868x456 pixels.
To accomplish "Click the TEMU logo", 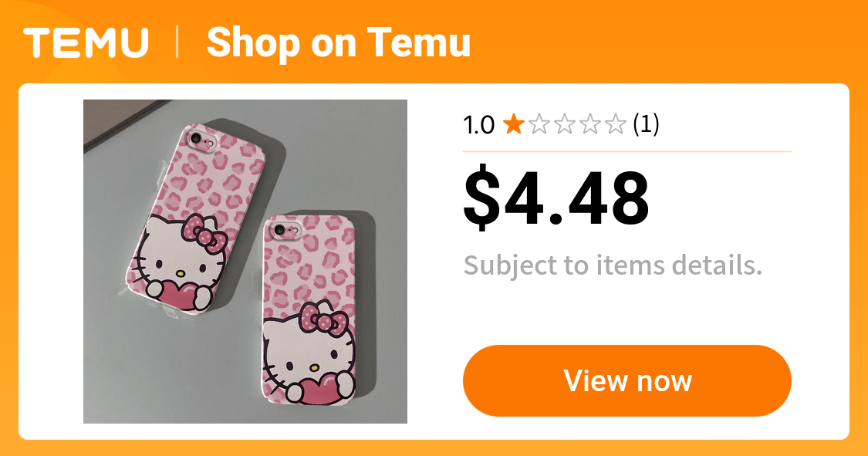I will point(86,42).
